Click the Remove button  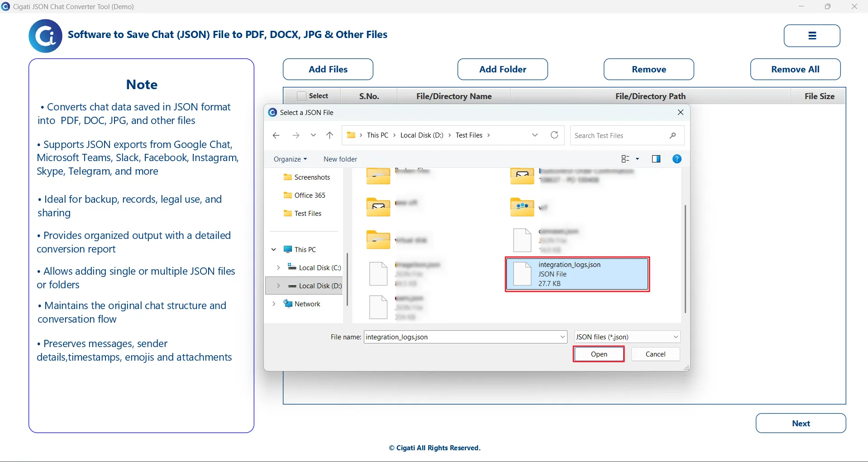point(649,69)
